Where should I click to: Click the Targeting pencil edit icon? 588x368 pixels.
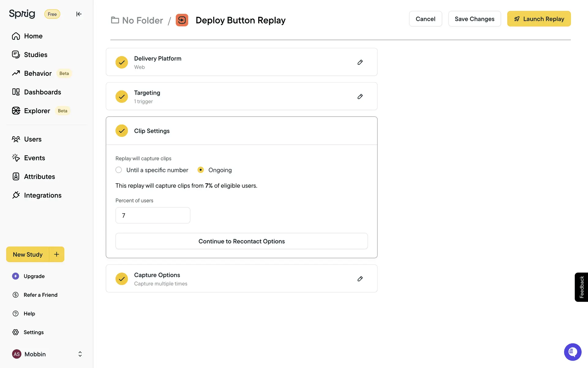[x=360, y=97]
